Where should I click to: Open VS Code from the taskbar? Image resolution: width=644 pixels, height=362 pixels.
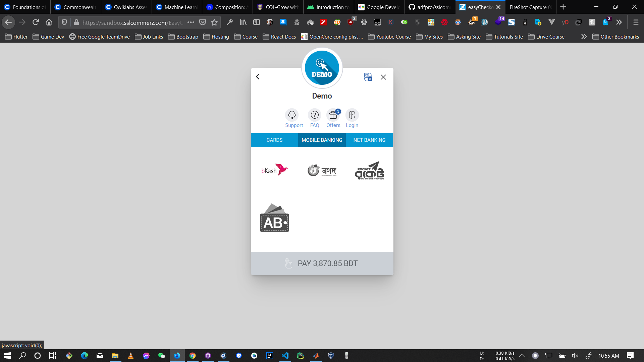pyautogui.click(x=285, y=356)
